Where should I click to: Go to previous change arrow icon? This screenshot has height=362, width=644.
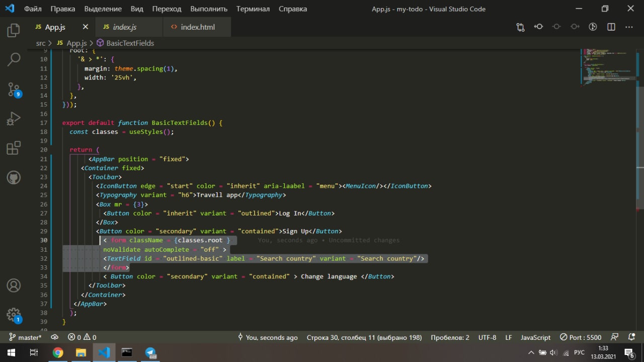coord(538,27)
